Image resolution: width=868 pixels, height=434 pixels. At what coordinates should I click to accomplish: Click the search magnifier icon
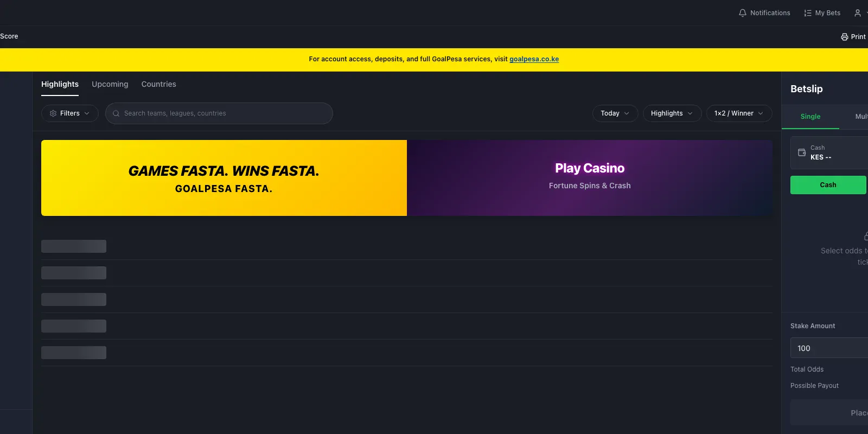pyautogui.click(x=116, y=113)
